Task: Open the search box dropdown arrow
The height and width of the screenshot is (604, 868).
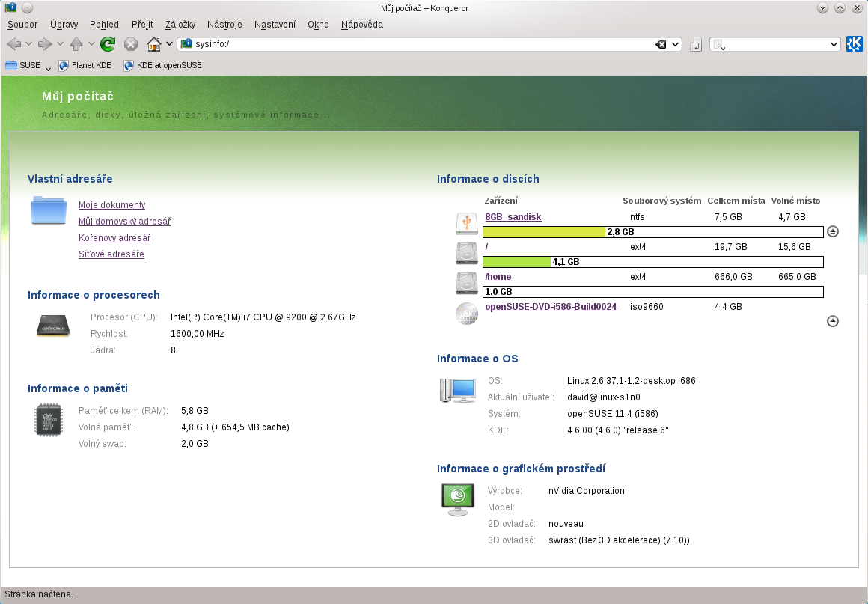Action: coord(834,44)
